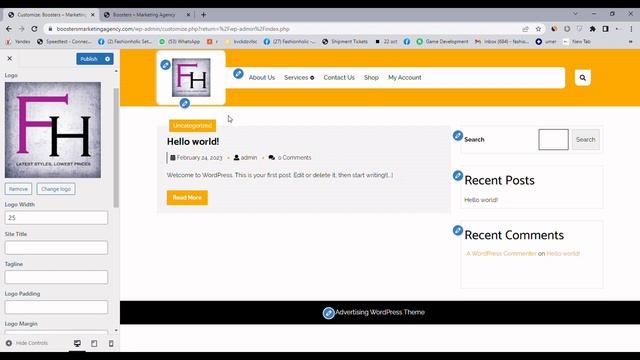Open the Chrome extensions puzzle icon

point(593,29)
